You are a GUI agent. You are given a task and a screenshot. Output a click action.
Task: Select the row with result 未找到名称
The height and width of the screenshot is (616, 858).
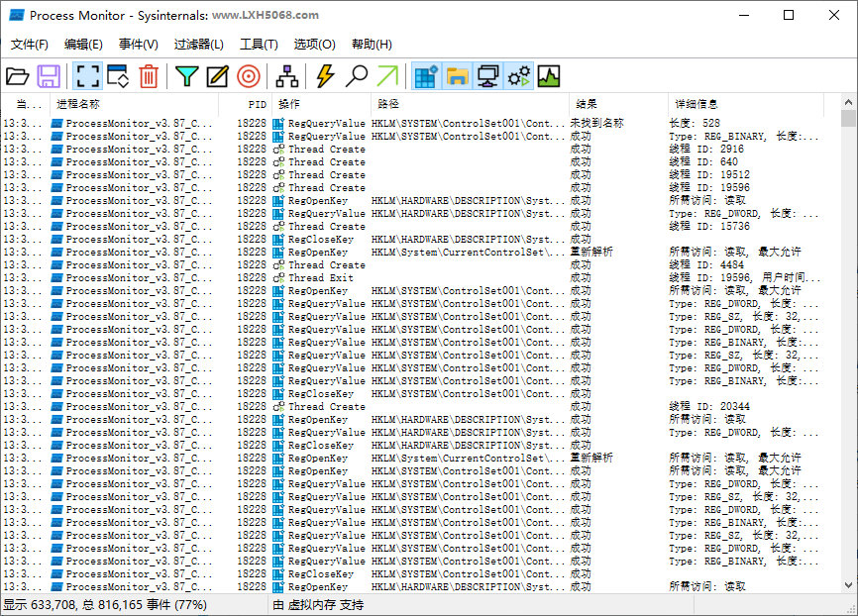(x=412, y=123)
